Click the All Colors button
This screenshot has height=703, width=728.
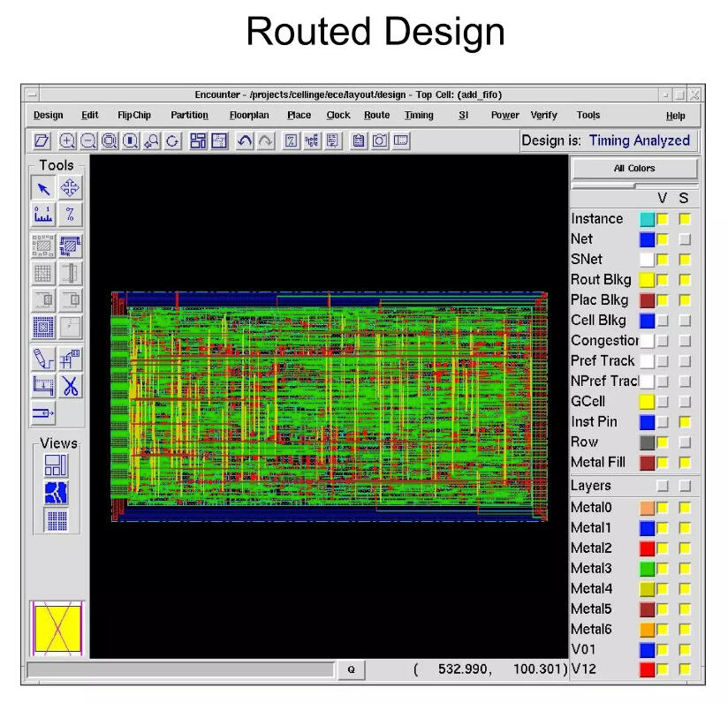pyautogui.click(x=634, y=169)
